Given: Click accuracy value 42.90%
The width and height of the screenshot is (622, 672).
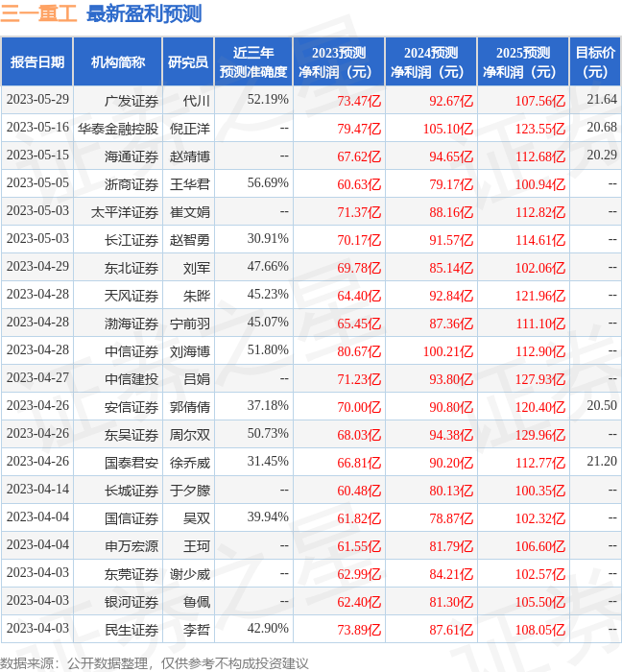Looking at the screenshot, I should coord(268,628).
